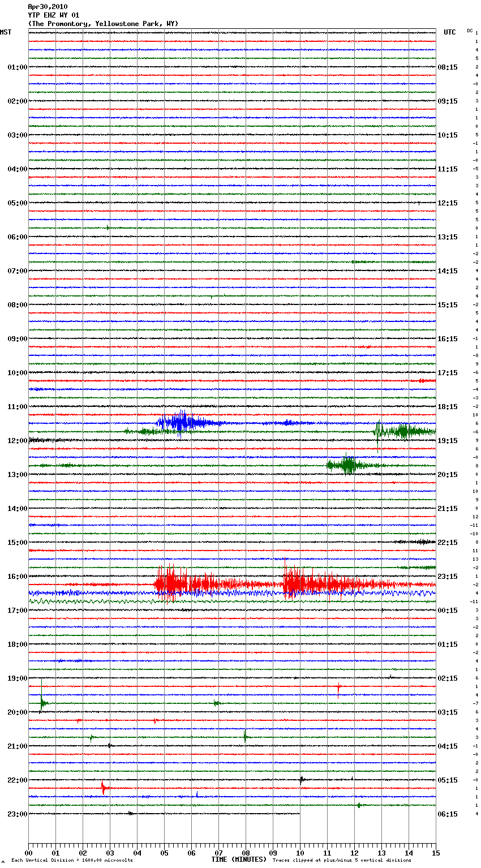
Task: Select the 17:00 MST time label
Action: [18, 611]
